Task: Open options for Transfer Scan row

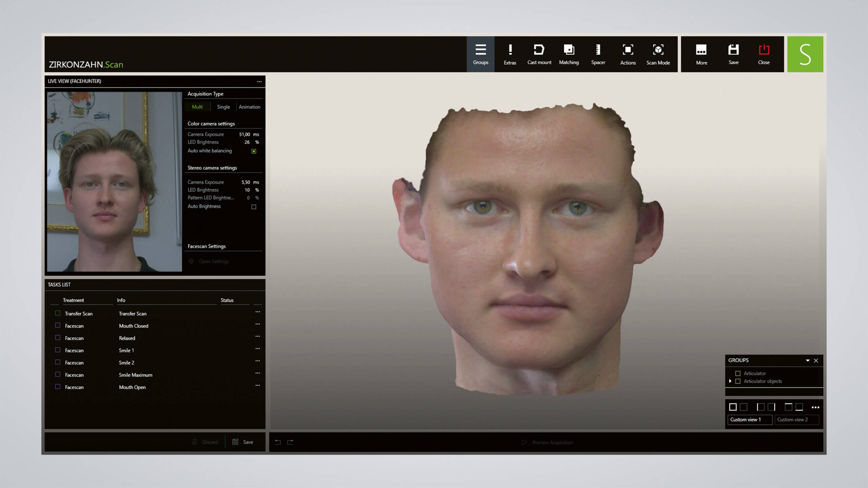Action: (258, 312)
